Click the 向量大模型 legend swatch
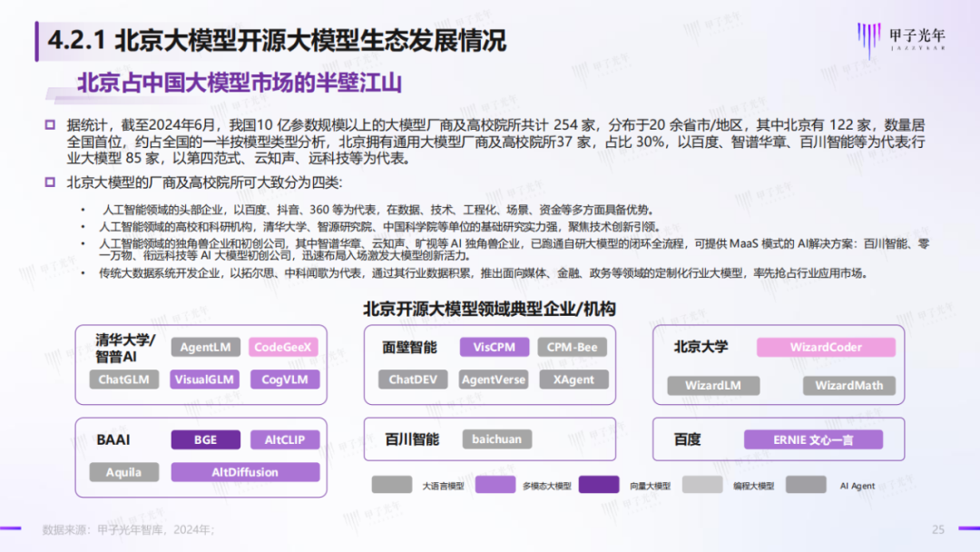 point(599,485)
